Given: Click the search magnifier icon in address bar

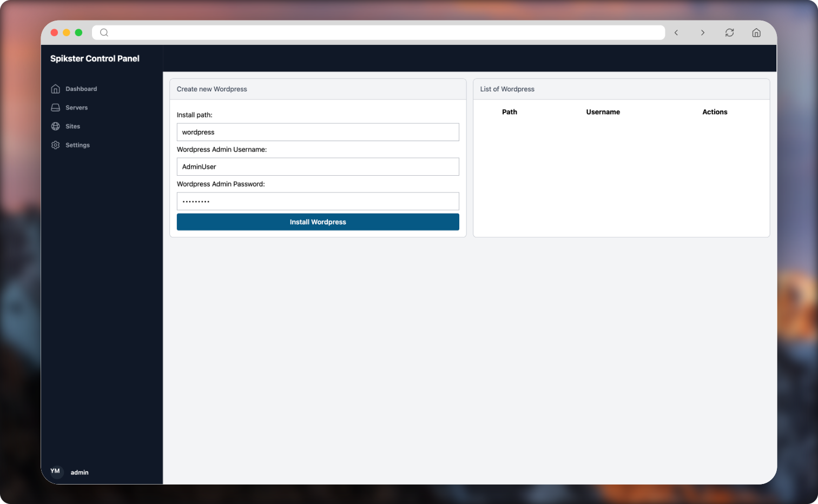Looking at the screenshot, I should point(104,32).
